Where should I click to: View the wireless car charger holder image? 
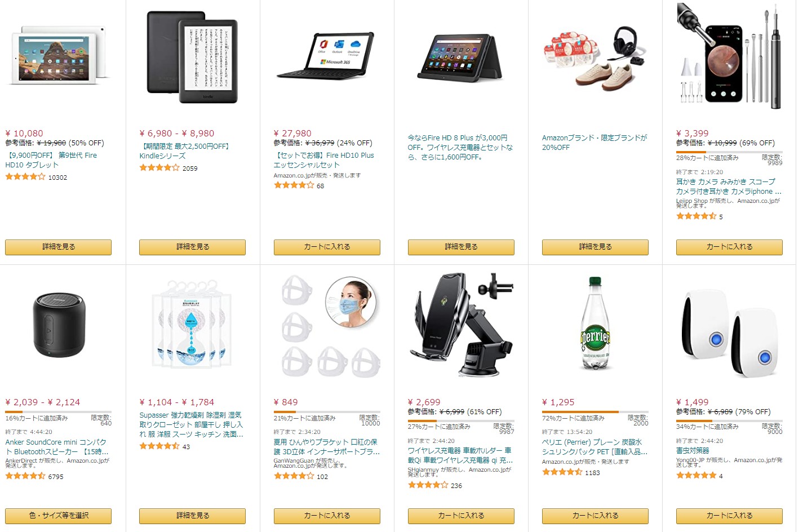click(x=461, y=325)
